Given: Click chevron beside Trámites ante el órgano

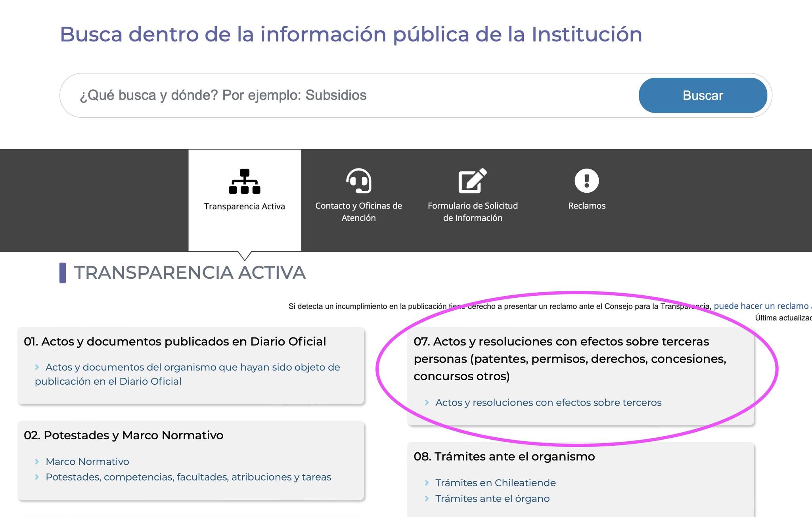Looking at the screenshot, I should pyautogui.click(x=427, y=499).
